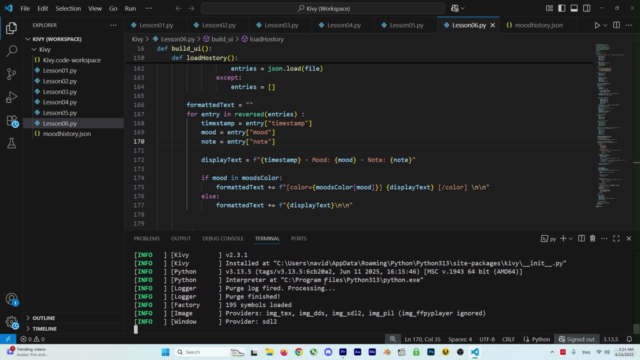Go forward in navigation history
Image resolution: width=640 pixels, height=360 pixels.
tap(191, 8)
